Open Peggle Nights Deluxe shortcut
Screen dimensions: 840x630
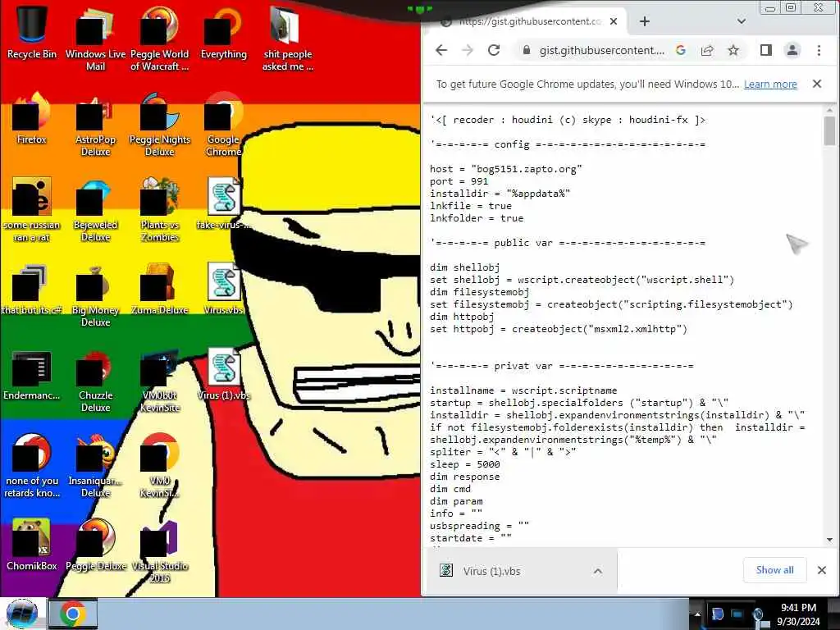click(x=160, y=125)
